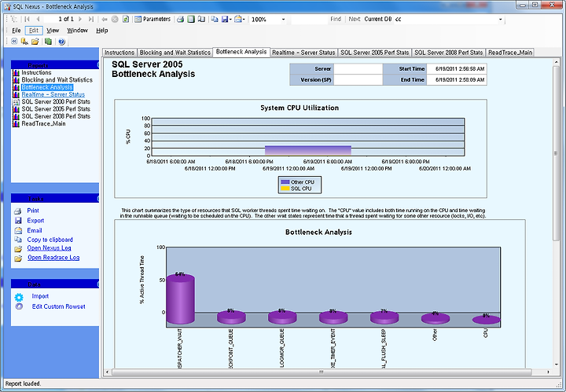Open Current DB dropdown
566x392 pixels.
[500, 20]
